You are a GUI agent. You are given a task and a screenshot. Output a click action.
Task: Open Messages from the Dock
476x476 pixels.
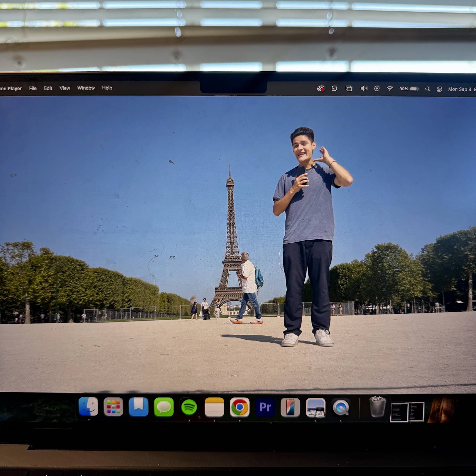[164, 407]
